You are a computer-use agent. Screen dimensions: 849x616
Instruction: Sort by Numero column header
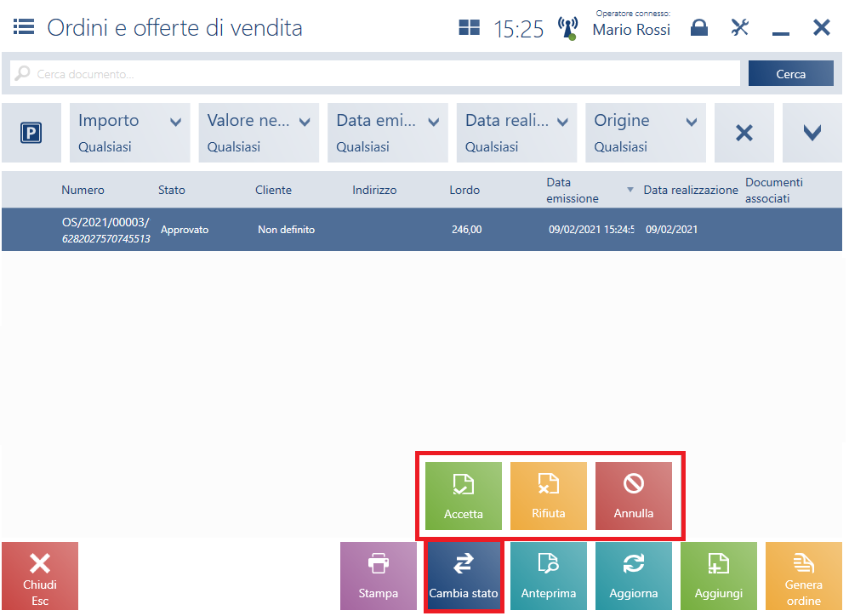tap(83, 190)
